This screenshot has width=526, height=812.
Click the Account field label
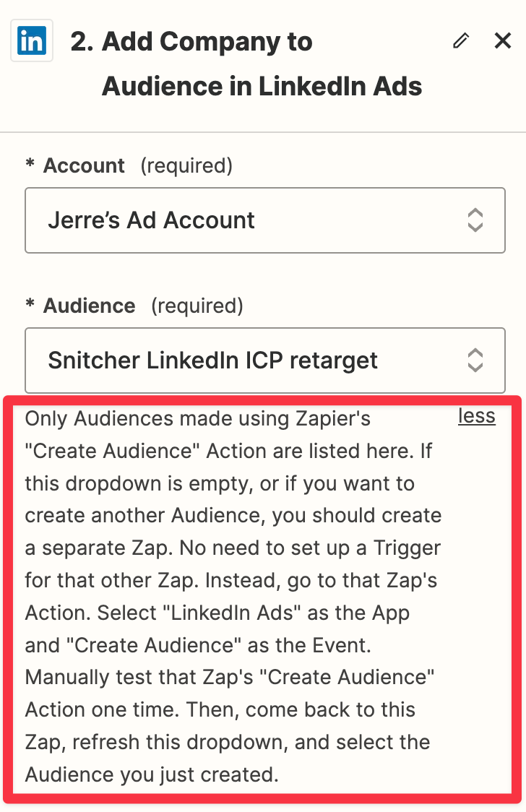click(84, 165)
